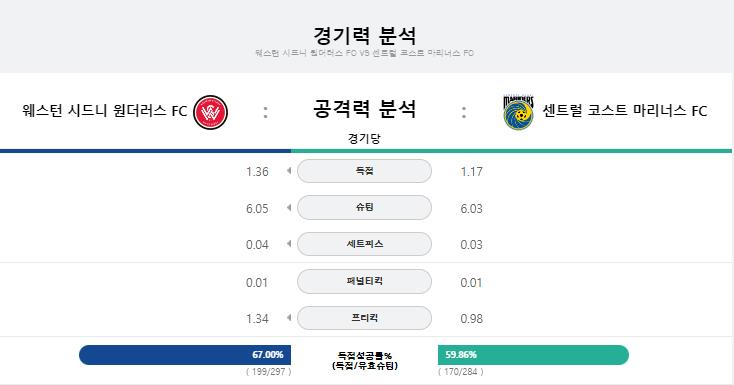Image resolution: width=734 pixels, height=385 pixels.
Task: Click the Central Coast Mariners crest logo
Action: pyautogui.click(x=518, y=112)
